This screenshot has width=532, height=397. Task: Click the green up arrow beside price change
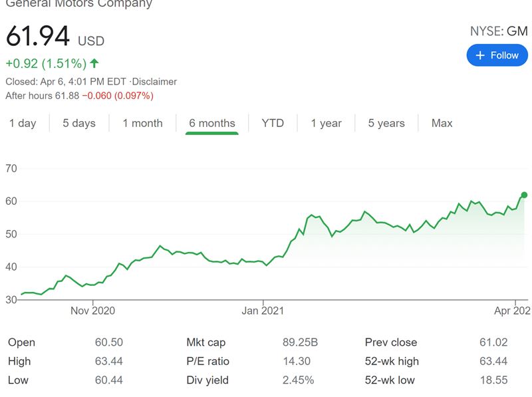tap(94, 63)
